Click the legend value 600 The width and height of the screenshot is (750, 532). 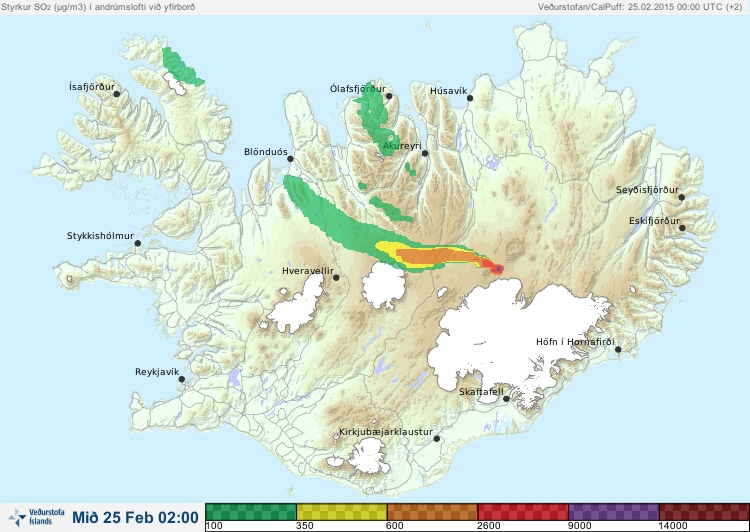(x=395, y=526)
